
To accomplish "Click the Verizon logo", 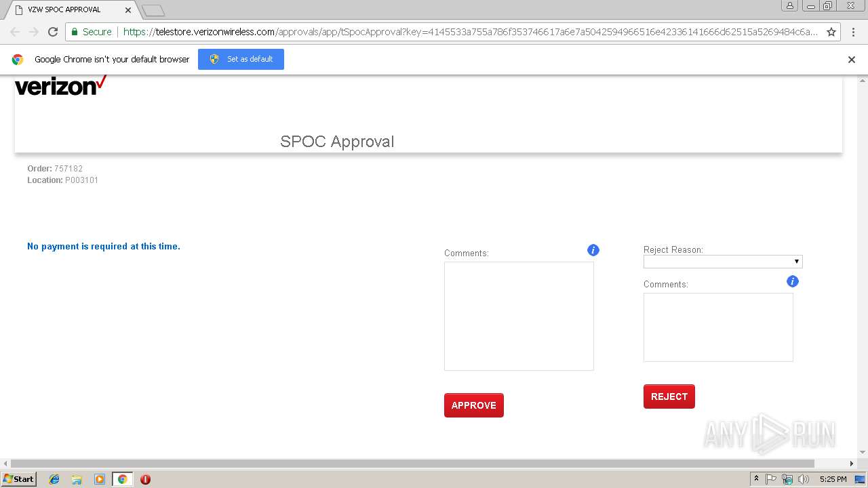I will 61,86.
